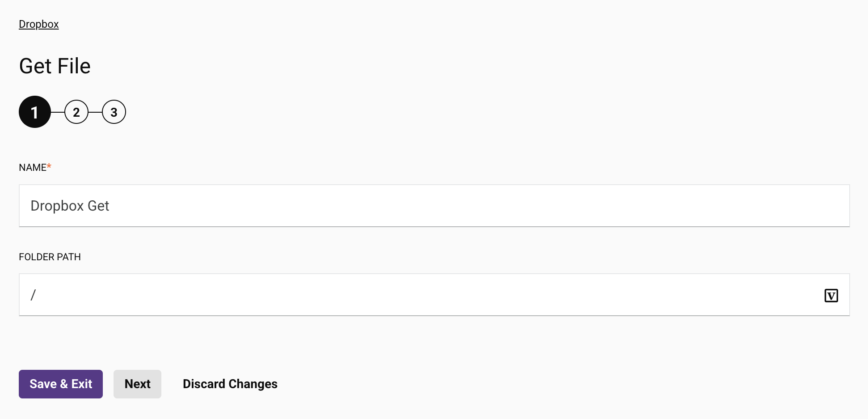Place cursor in the "Dropbox Get" text
Viewport: 868px width, 419px height.
[x=70, y=206]
